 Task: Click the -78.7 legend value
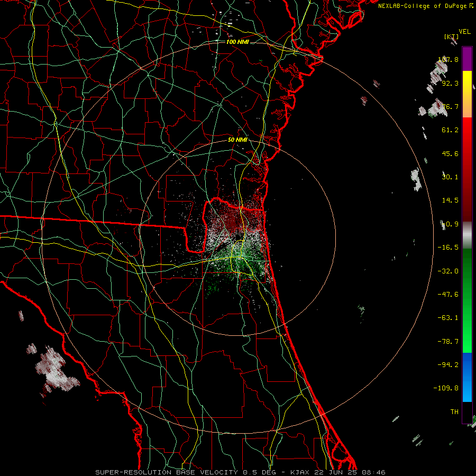click(448, 342)
